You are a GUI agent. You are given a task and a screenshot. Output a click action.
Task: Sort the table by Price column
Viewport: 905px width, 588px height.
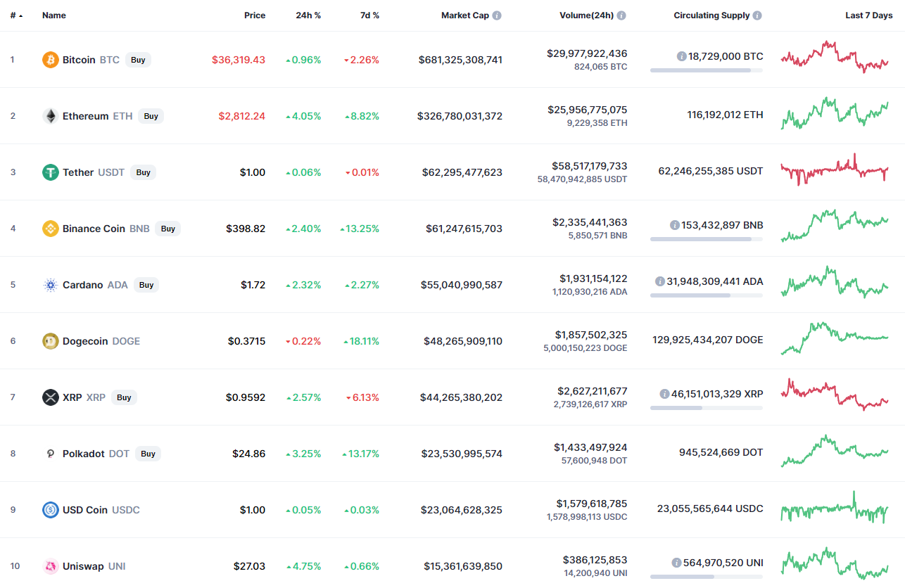pos(255,15)
